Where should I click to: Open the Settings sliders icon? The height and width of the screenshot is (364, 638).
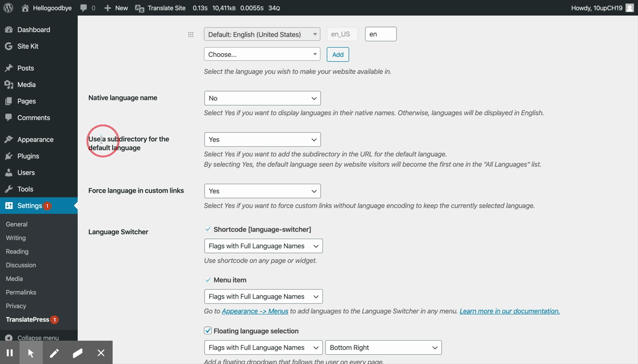tap(9, 205)
